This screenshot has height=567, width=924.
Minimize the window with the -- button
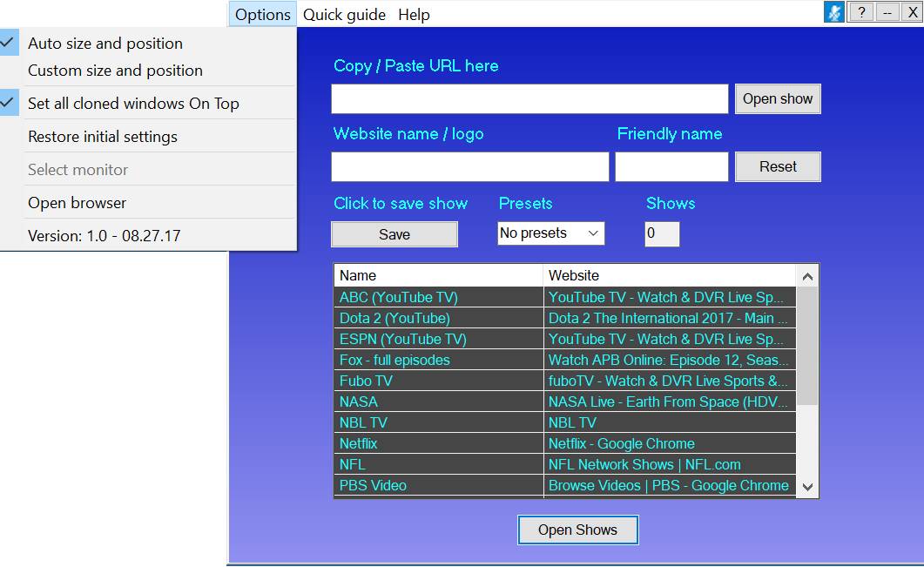tap(887, 12)
